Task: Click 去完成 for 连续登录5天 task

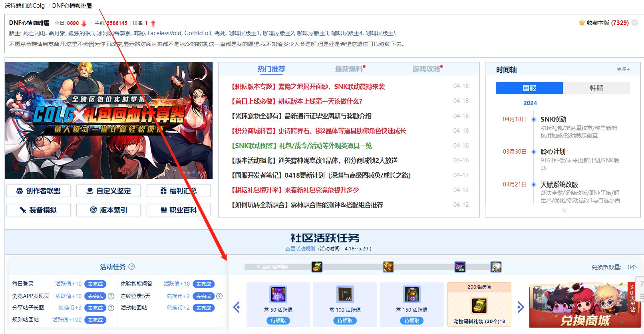Action: [204, 296]
